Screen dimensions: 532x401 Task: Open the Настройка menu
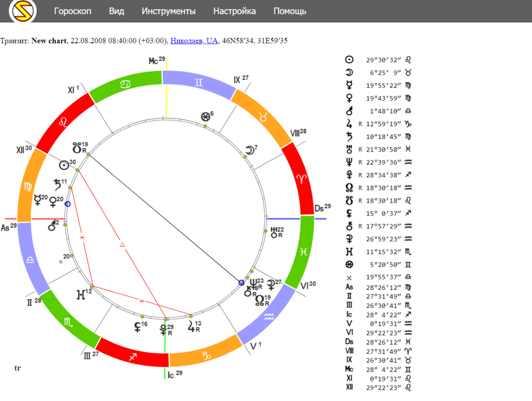coord(235,11)
